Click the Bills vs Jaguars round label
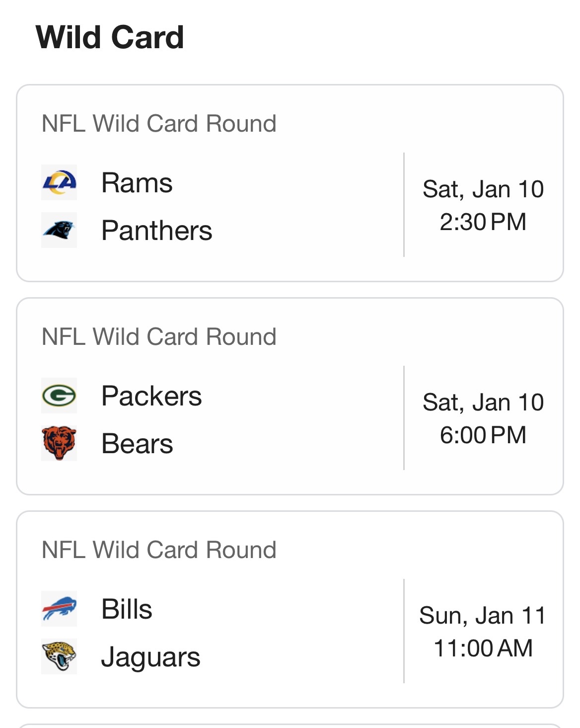Image resolution: width=580 pixels, height=728 pixels. coord(159,550)
